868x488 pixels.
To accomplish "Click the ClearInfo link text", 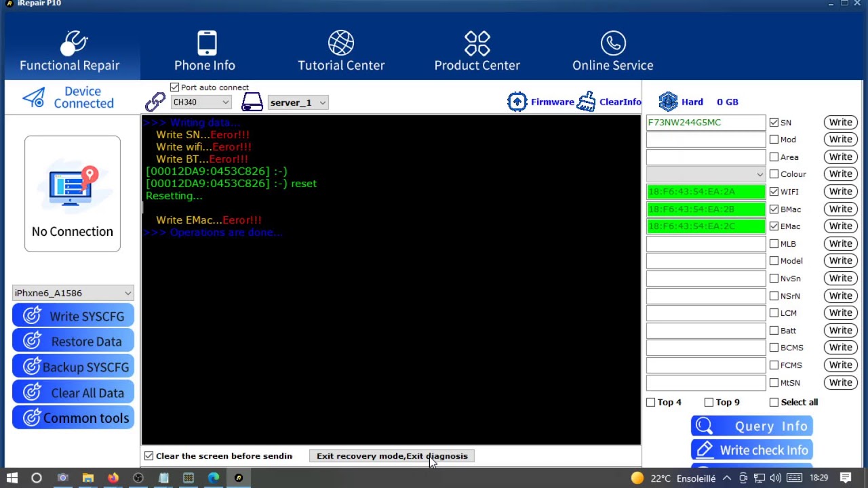I will [x=620, y=102].
